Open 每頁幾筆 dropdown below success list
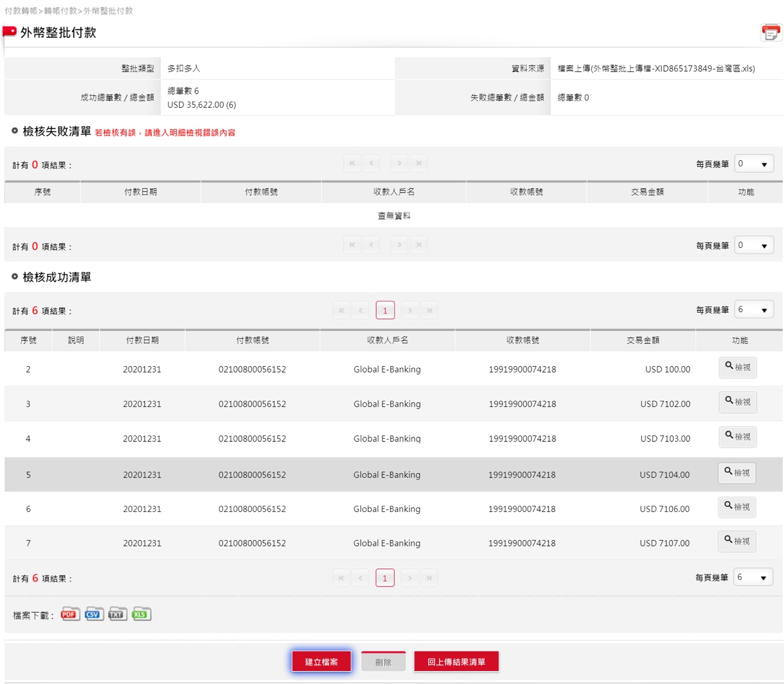Viewport: 784px width, 684px height. pos(753,578)
